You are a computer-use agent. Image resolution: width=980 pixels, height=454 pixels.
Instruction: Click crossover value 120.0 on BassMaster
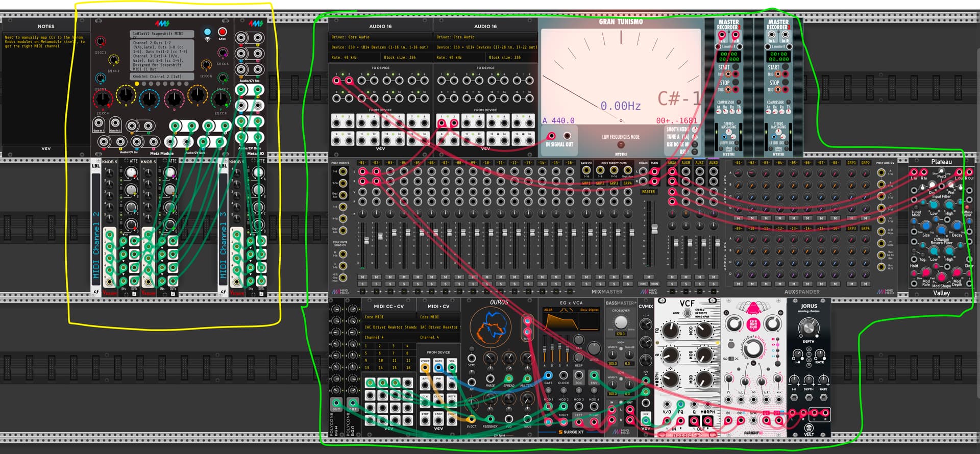tap(621, 334)
